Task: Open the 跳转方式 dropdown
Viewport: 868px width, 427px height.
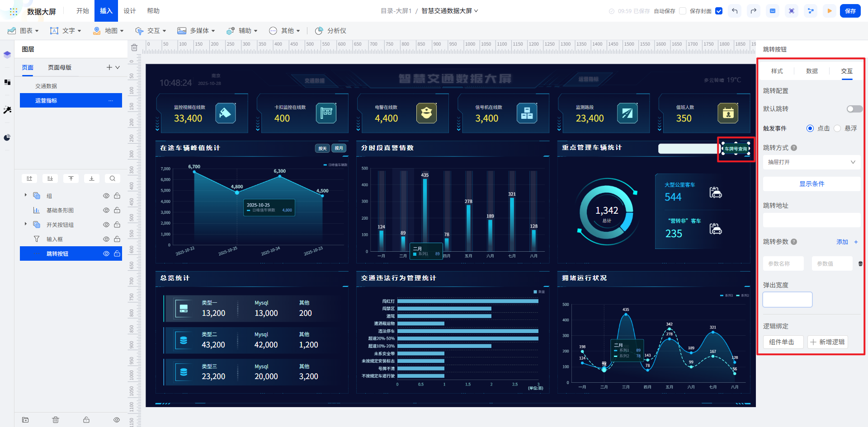Action: (811, 162)
